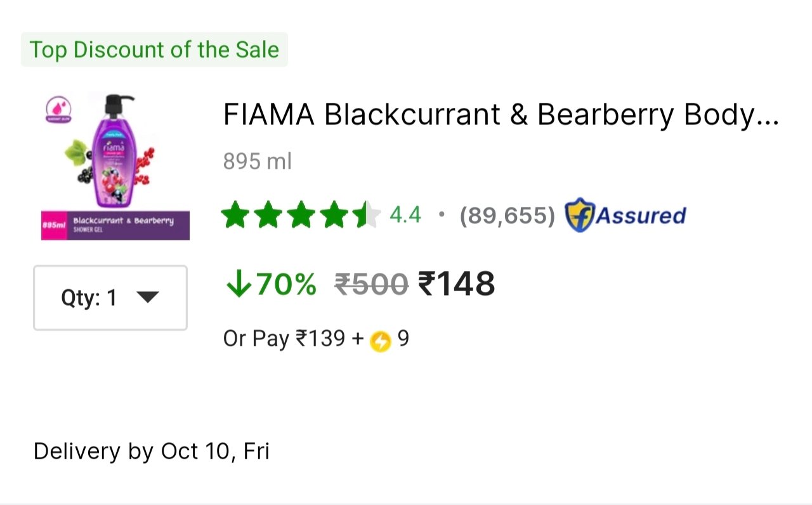The image size is (812, 505).
Task: Click the pink 895ml label on thumbnail
Action: [55, 225]
